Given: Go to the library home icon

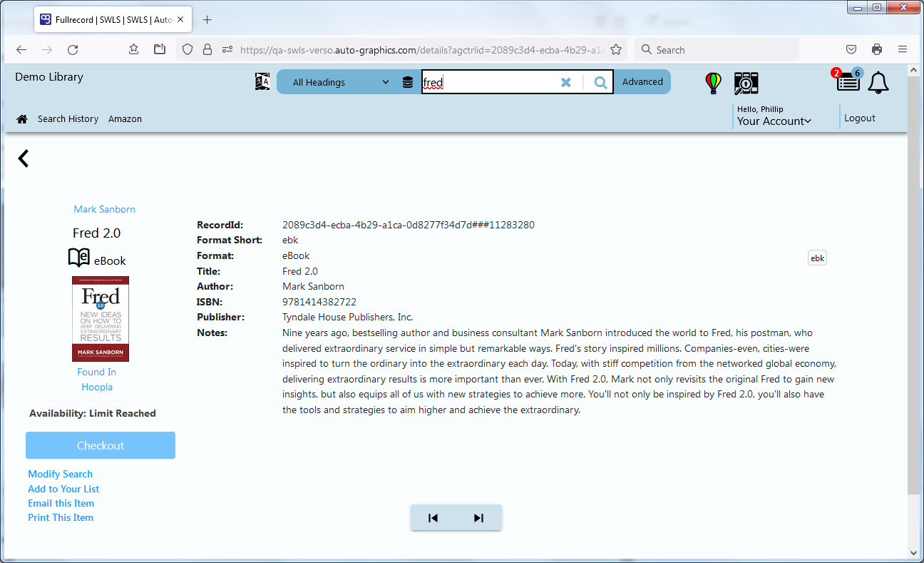Looking at the screenshot, I should (22, 119).
